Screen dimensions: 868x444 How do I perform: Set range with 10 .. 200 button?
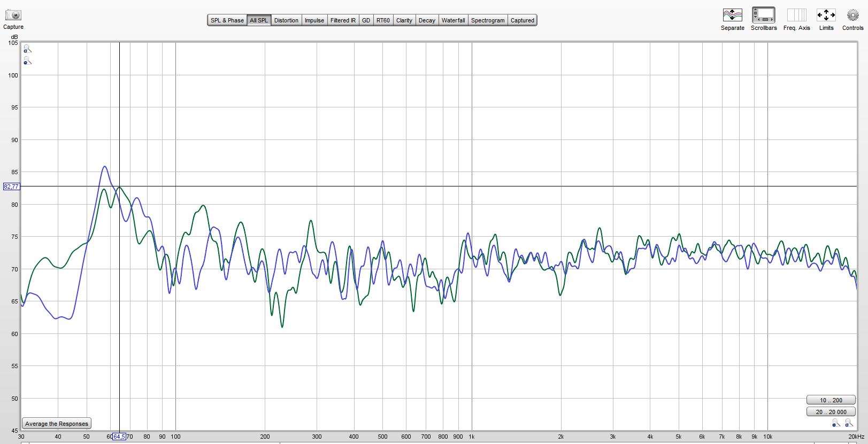click(x=831, y=400)
